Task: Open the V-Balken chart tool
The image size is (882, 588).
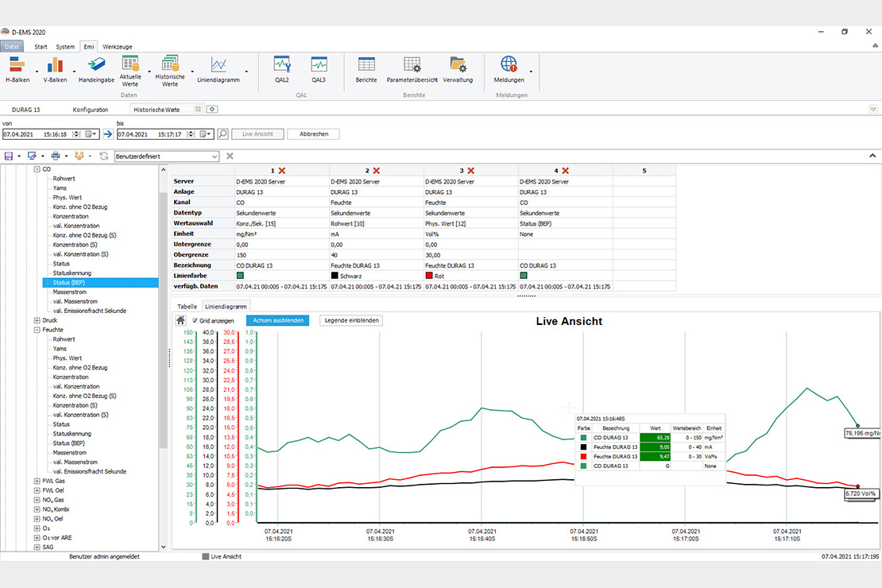Action: (x=55, y=69)
